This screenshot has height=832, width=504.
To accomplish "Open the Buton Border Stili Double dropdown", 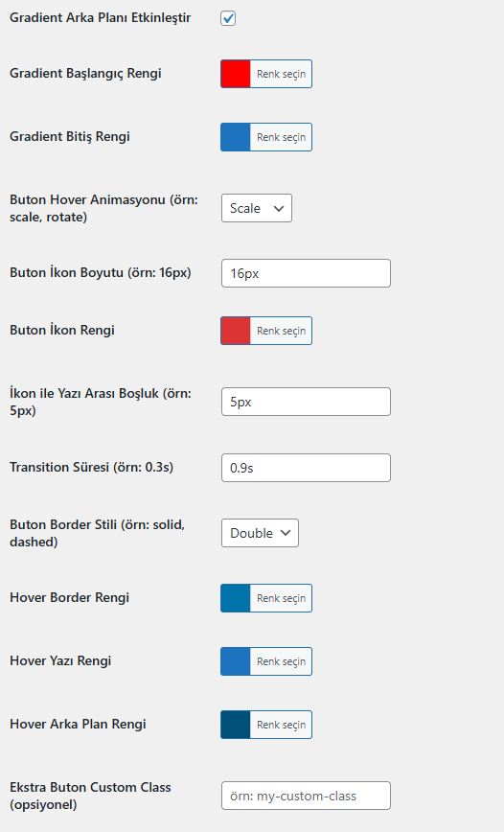I will coord(260,533).
